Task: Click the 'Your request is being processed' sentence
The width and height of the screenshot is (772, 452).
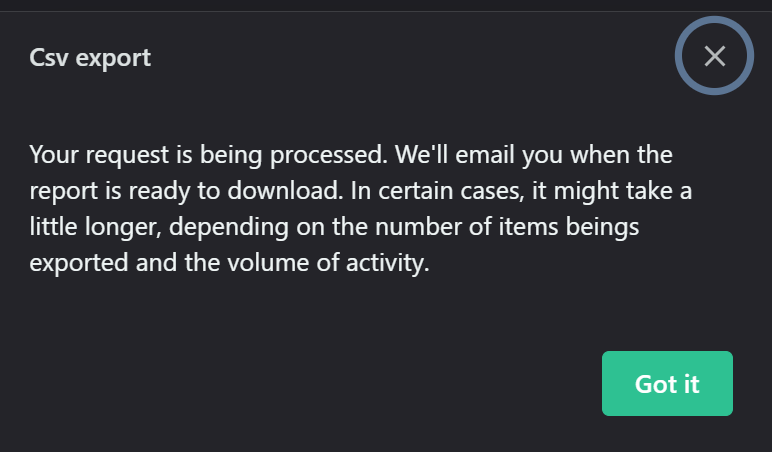Action: pyautogui.click(x=209, y=155)
